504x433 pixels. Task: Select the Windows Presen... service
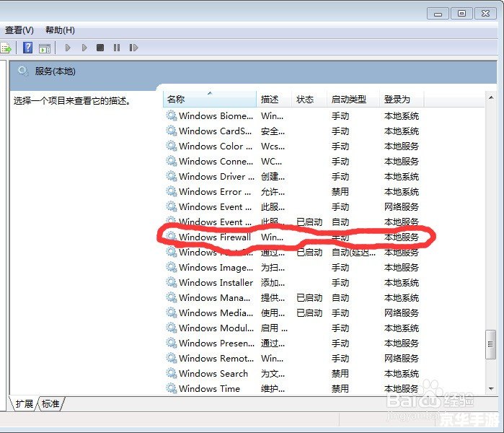coord(293,343)
